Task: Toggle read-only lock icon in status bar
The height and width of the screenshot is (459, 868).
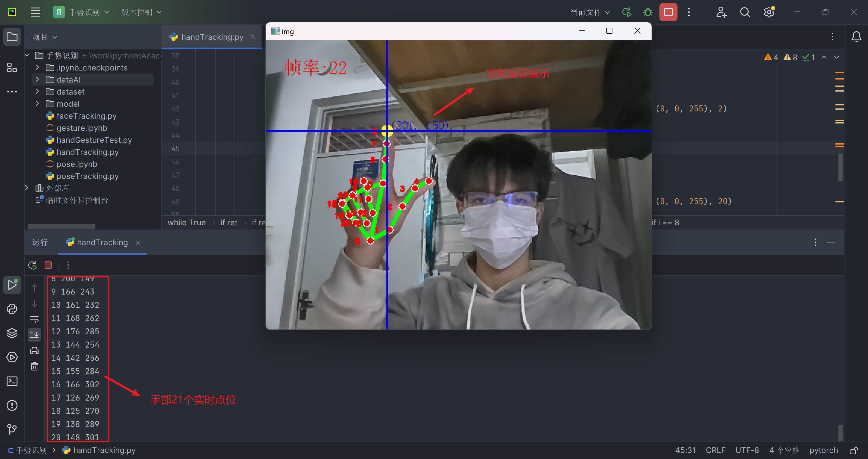Action: click(854, 450)
